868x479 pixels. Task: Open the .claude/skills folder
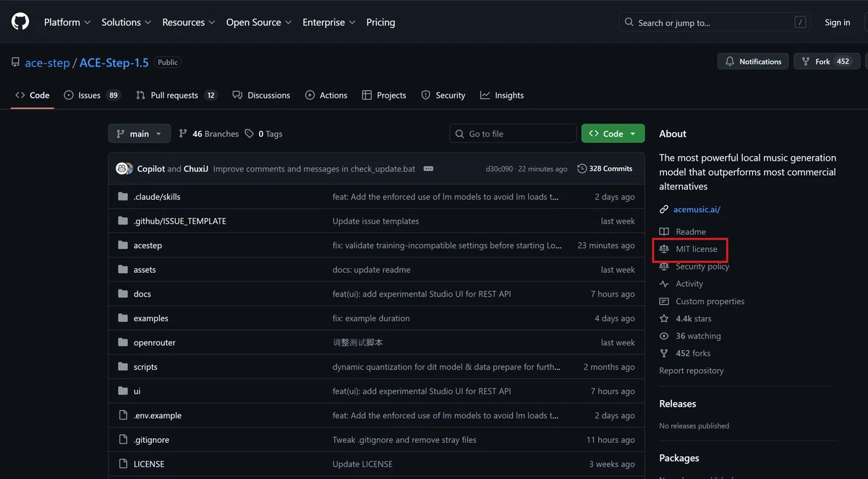coord(157,197)
